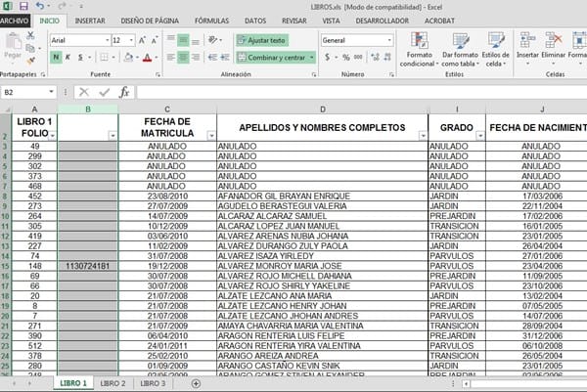Click the Cut scissors icon
587x392 pixels.
[31, 34]
